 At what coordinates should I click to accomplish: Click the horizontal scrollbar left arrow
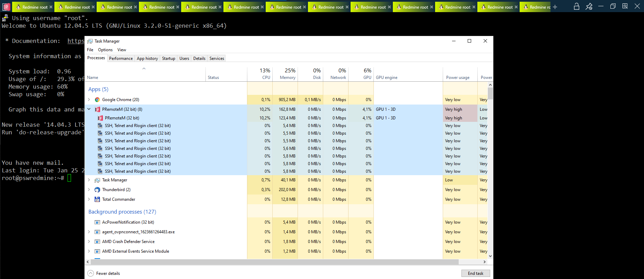(x=88, y=262)
